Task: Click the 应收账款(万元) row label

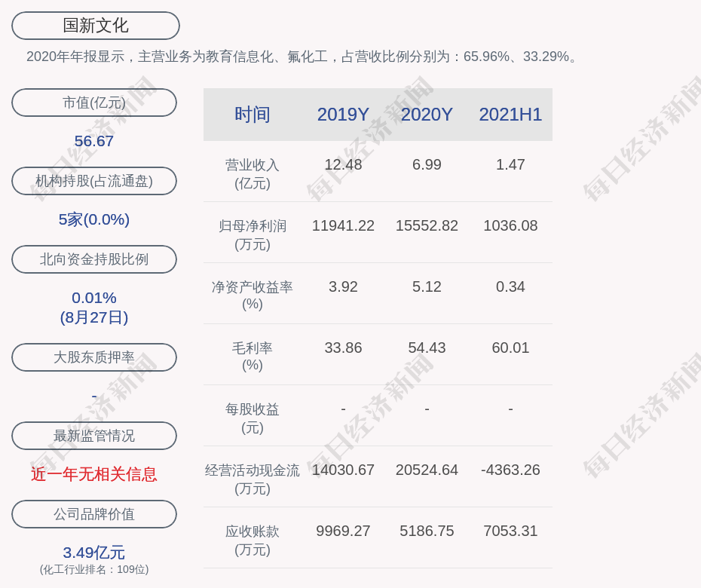Action: [253, 541]
